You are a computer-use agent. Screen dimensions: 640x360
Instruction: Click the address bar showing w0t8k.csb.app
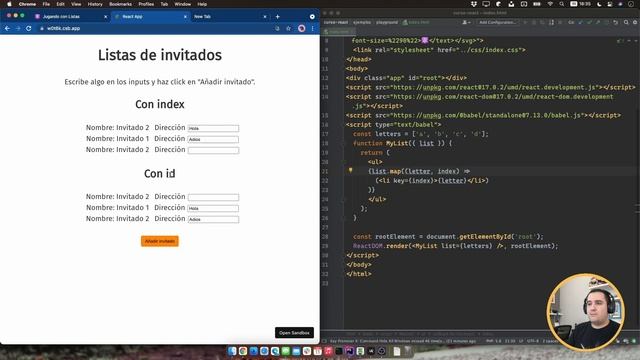[155, 29]
